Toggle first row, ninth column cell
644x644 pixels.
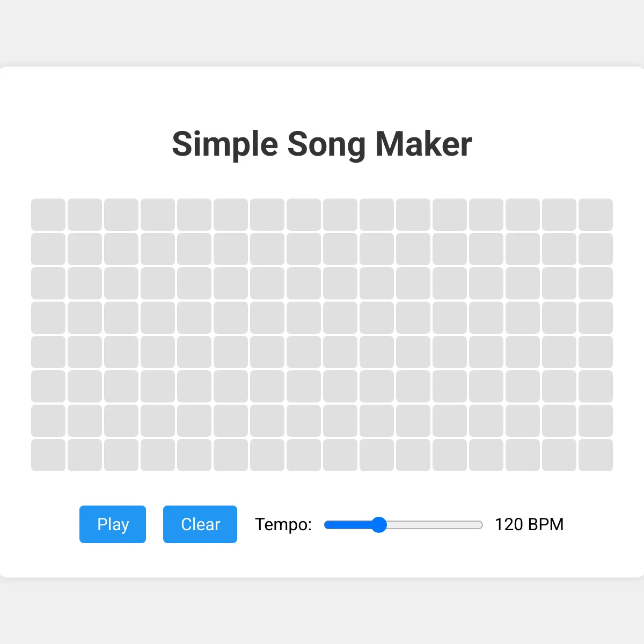click(x=340, y=215)
